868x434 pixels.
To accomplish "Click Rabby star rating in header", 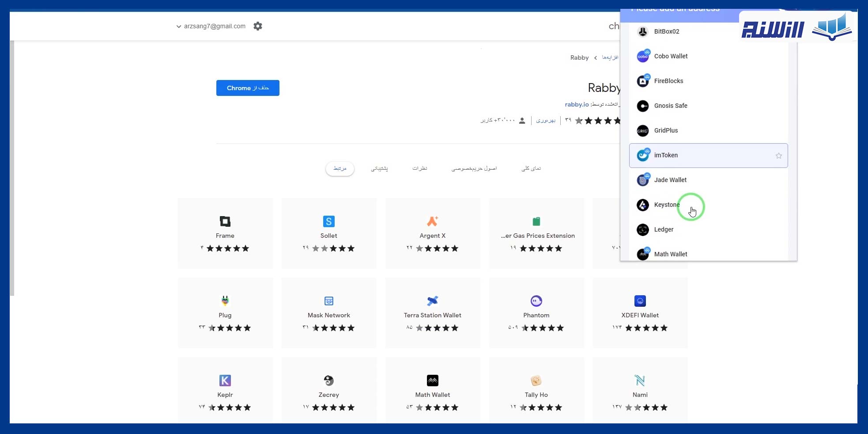I will [598, 121].
